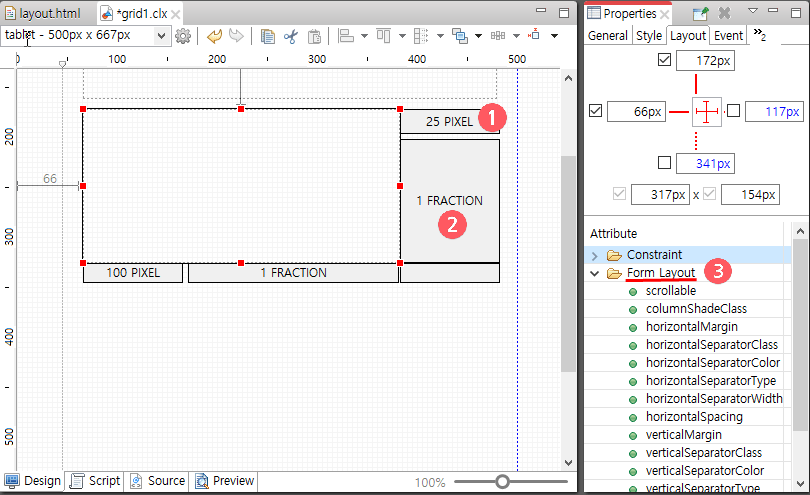Expand the Constraint attribute group

595,256
